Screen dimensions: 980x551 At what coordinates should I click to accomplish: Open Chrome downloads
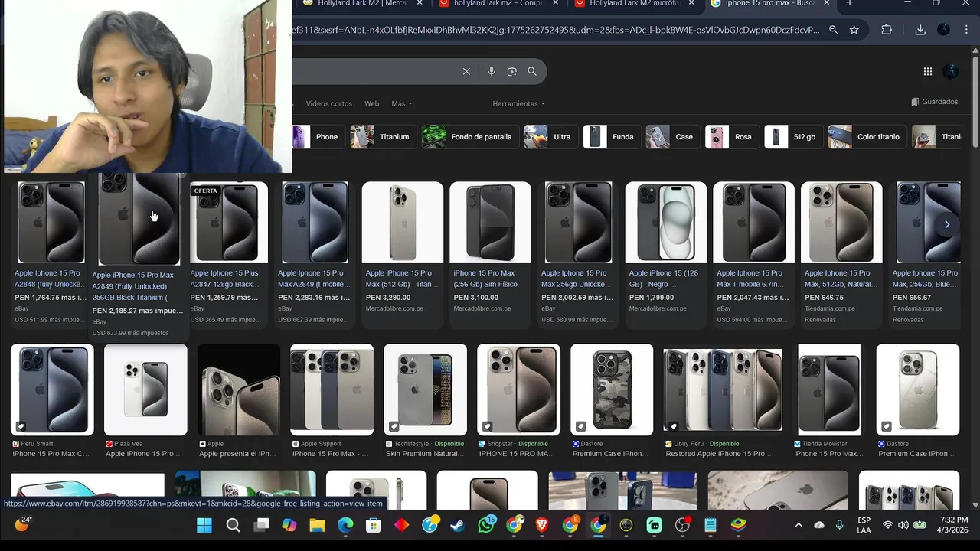[x=920, y=30]
